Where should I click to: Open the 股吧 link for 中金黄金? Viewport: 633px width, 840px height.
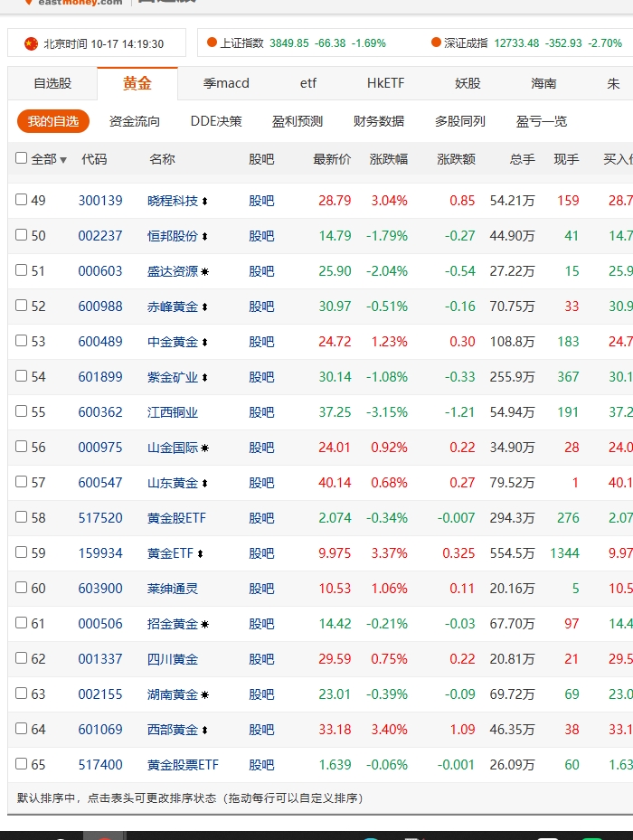pos(261,342)
